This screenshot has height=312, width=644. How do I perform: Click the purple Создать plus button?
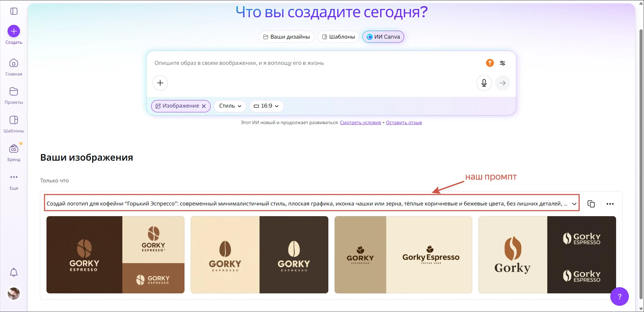14,31
